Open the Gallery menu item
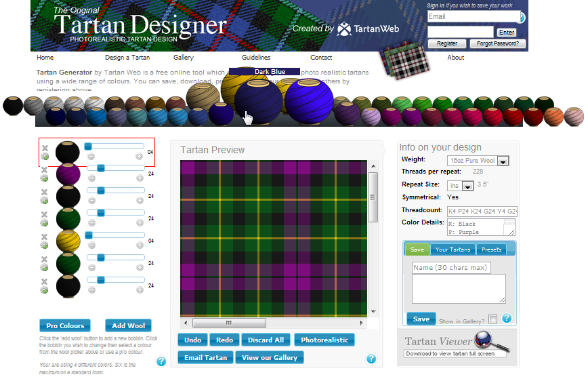This screenshot has width=588, height=379. (184, 58)
